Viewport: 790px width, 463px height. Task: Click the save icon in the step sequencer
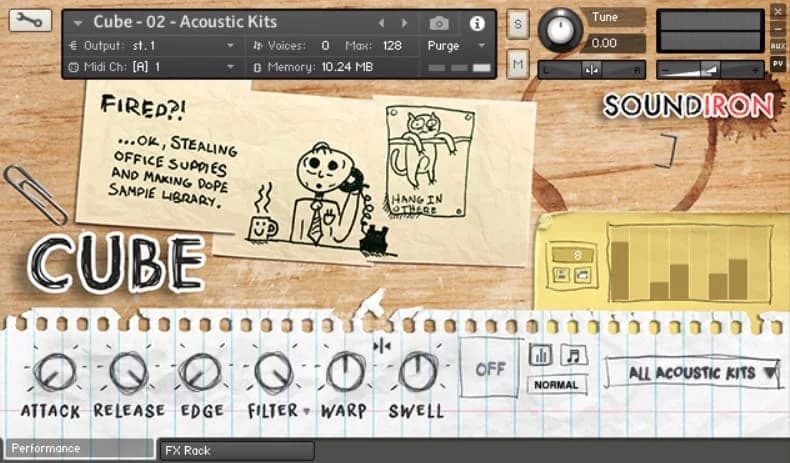click(561, 274)
